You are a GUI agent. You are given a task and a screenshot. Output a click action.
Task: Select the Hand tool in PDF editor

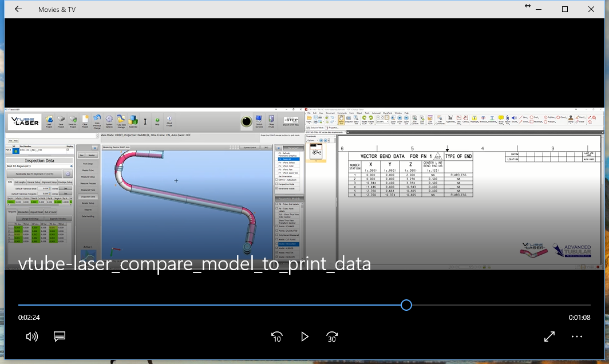tap(341, 120)
